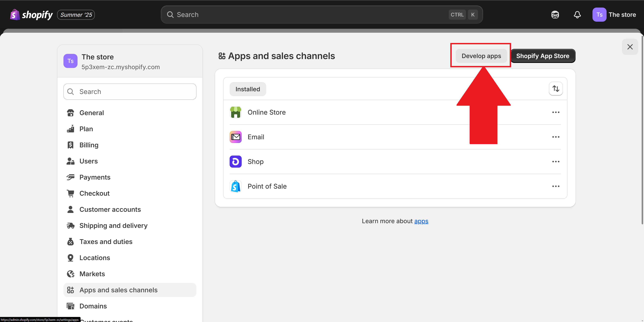The height and width of the screenshot is (322, 644).
Task: Open the sort order icon in apps panel
Action: pyautogui.click(x=556, y=88)
